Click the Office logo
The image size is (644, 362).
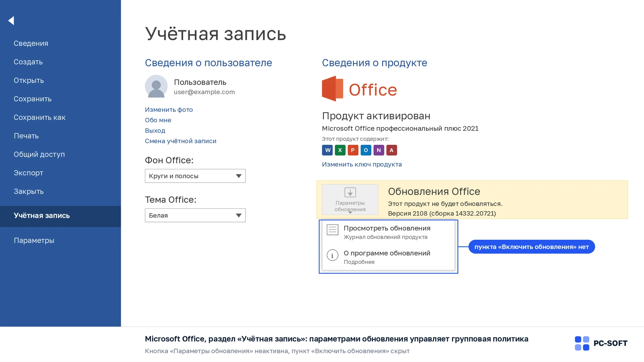pos(359,89)
